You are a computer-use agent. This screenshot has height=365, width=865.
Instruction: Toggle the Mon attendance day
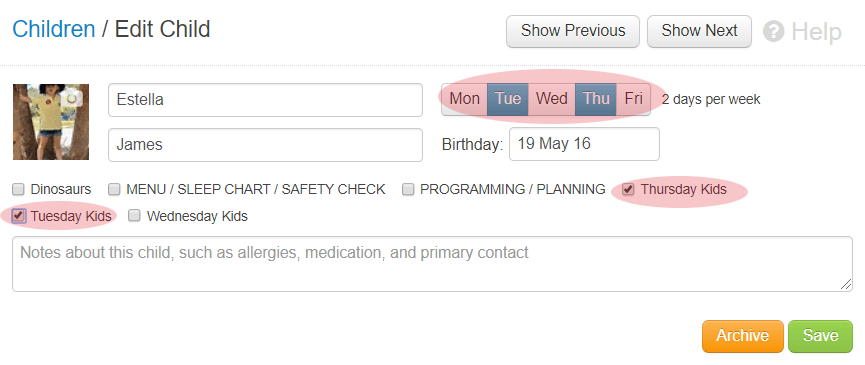(x=464, y=99)
